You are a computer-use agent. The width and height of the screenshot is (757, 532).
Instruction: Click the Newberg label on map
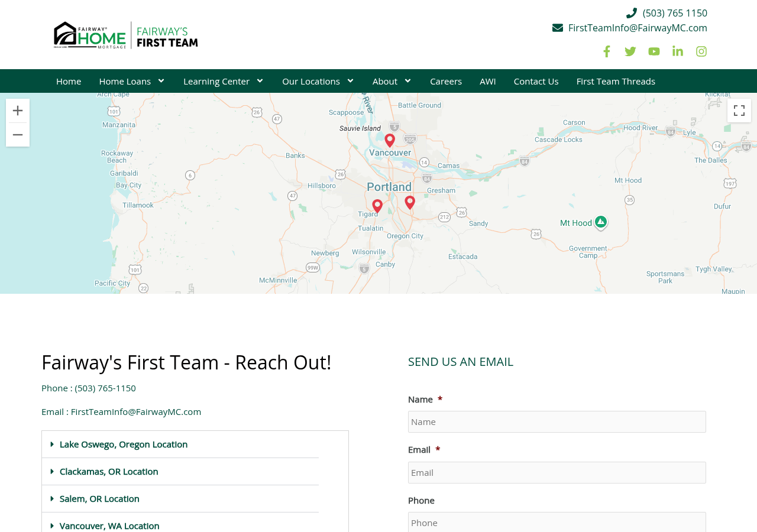coord(325,252)
